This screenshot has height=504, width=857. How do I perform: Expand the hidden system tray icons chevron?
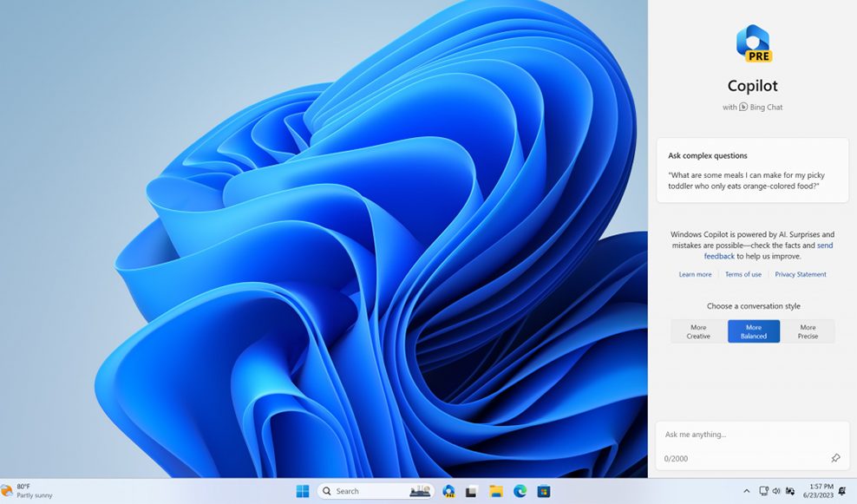[x=746, y=491]
